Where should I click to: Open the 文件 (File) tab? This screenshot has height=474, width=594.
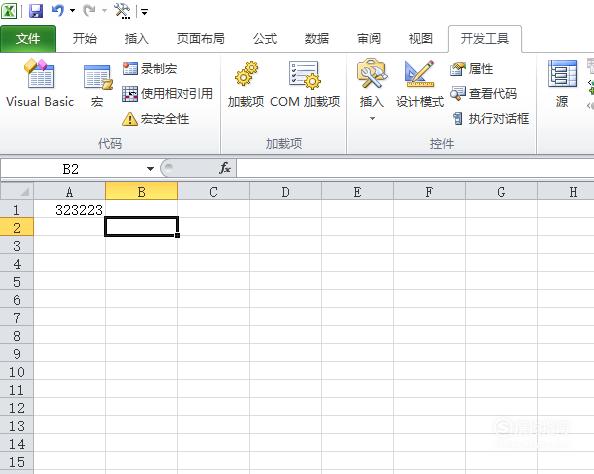[x=28, y=39]
